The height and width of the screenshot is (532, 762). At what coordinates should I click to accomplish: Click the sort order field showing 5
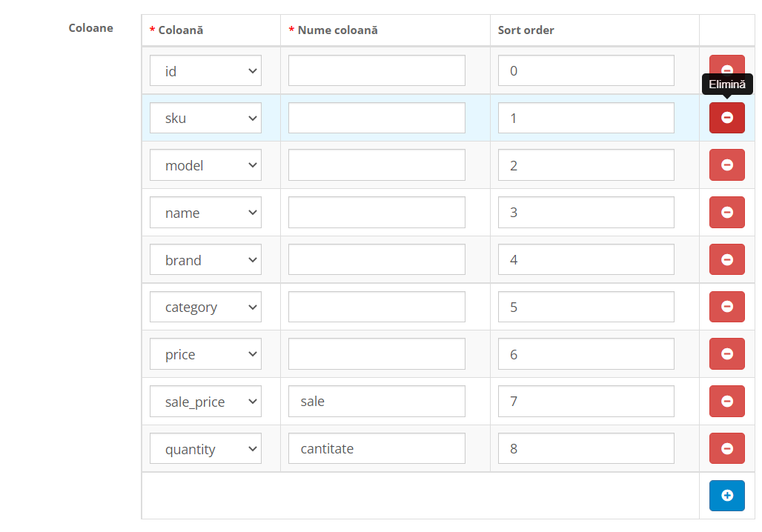click(586, 307)
